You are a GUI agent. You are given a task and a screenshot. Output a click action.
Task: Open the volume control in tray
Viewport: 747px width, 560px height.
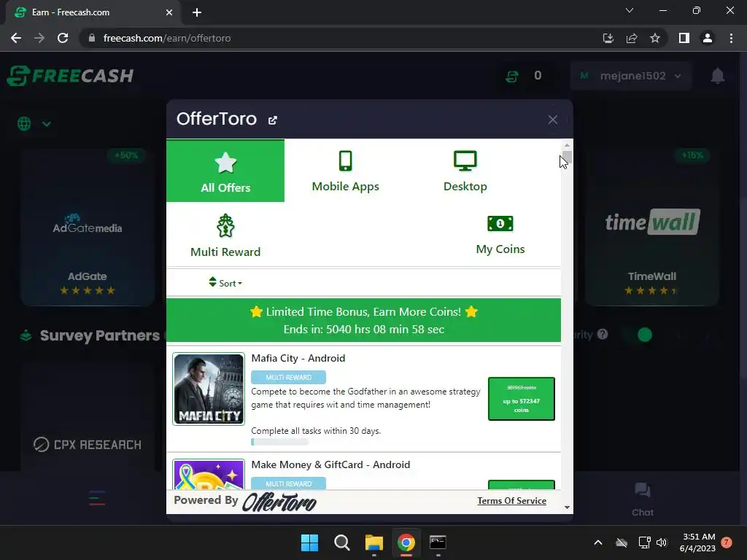[661, 542]
